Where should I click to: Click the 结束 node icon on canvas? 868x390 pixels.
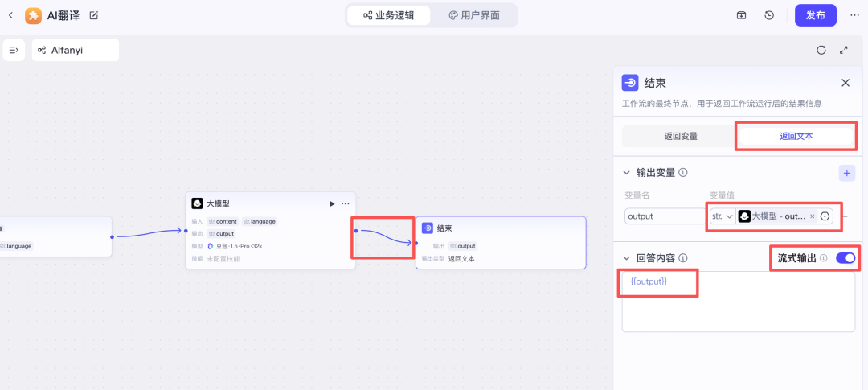[428, 228]
